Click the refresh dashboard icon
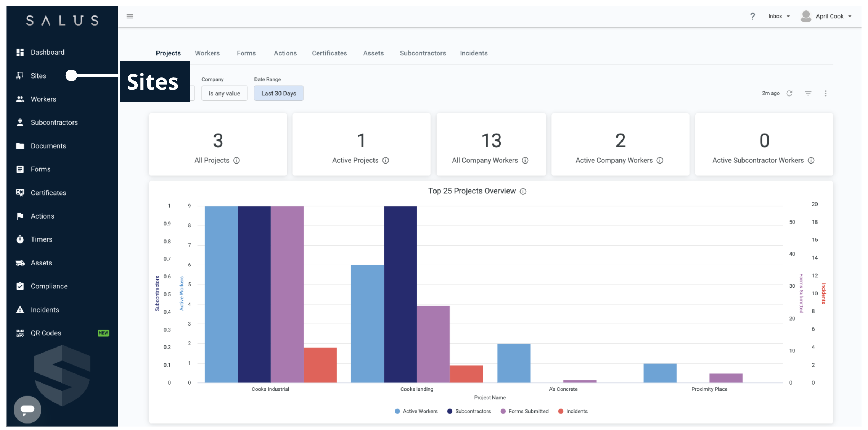The height and width of the screenshot is (430, 868). (789, 93)
